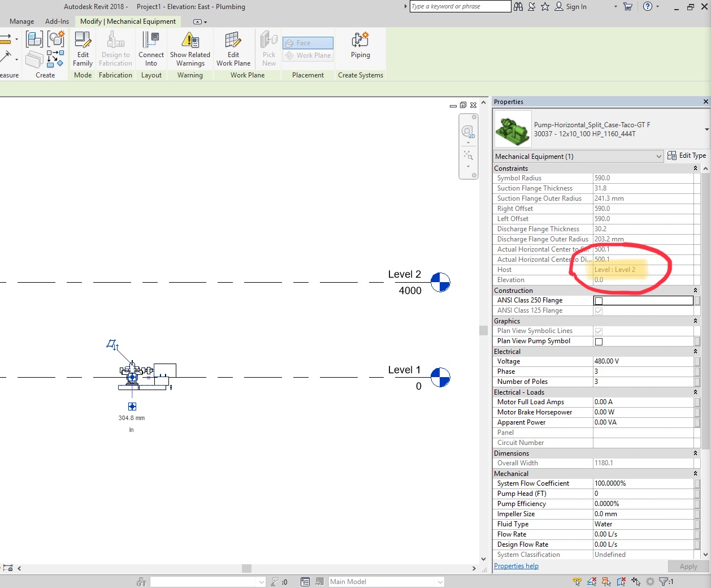
Task: Click the binoculars search icon
Action: [518, 7]
